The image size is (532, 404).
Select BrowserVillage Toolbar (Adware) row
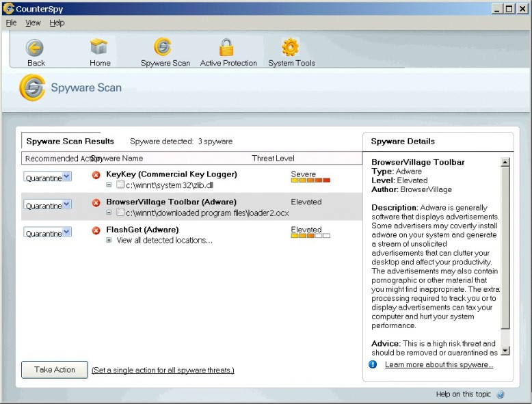191,207
